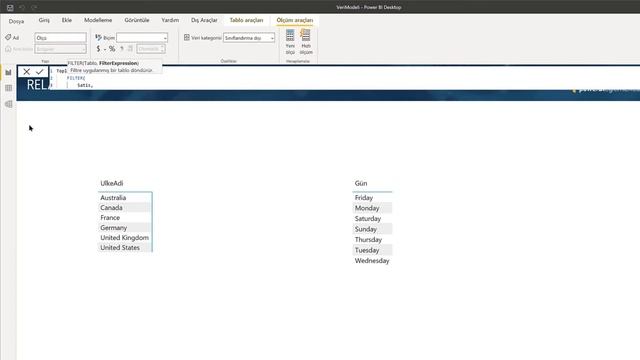Switch to Data view in left sidebar
This screenshot has height=360, width=640.
tap(9, 88)
